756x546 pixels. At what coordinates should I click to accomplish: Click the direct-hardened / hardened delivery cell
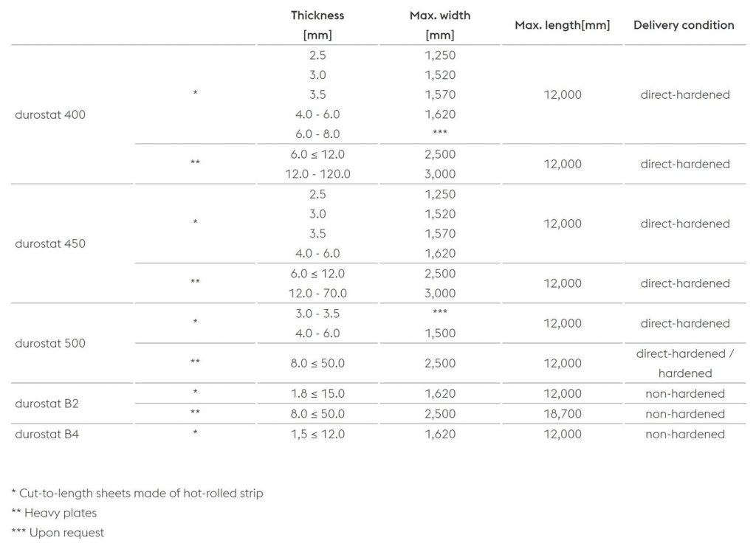click(x=684, y=363)
